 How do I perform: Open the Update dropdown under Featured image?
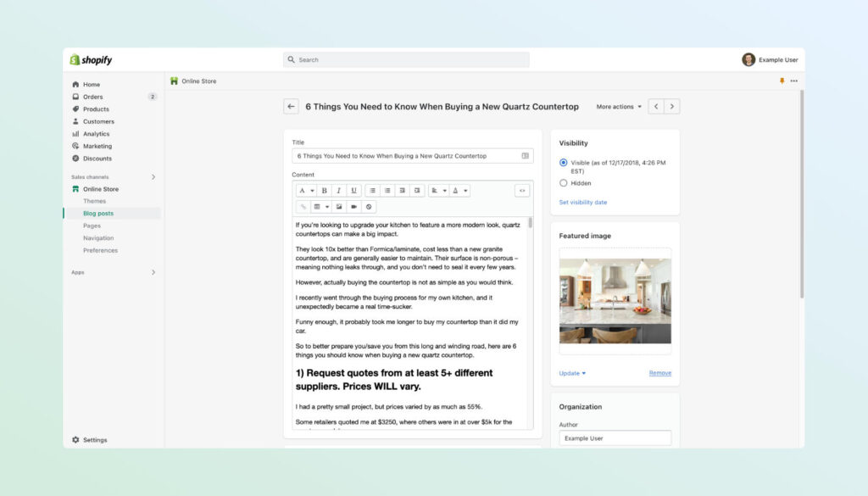click(x=570, y=372)
